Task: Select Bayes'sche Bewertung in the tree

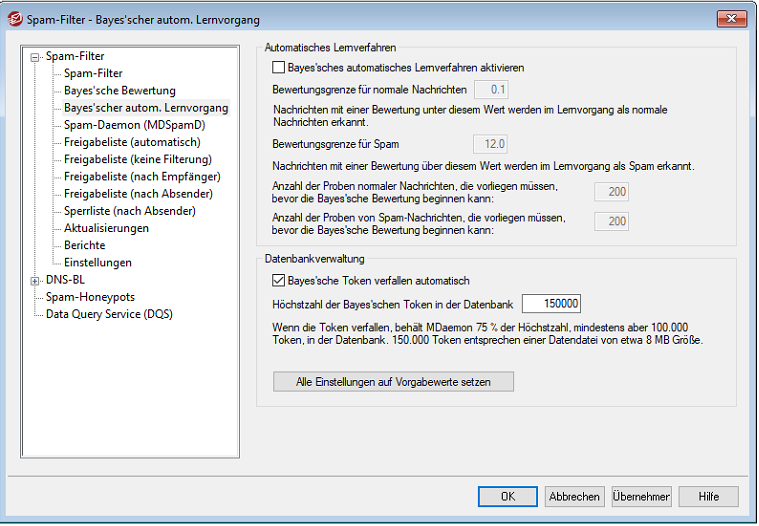Action: point(119,91)
